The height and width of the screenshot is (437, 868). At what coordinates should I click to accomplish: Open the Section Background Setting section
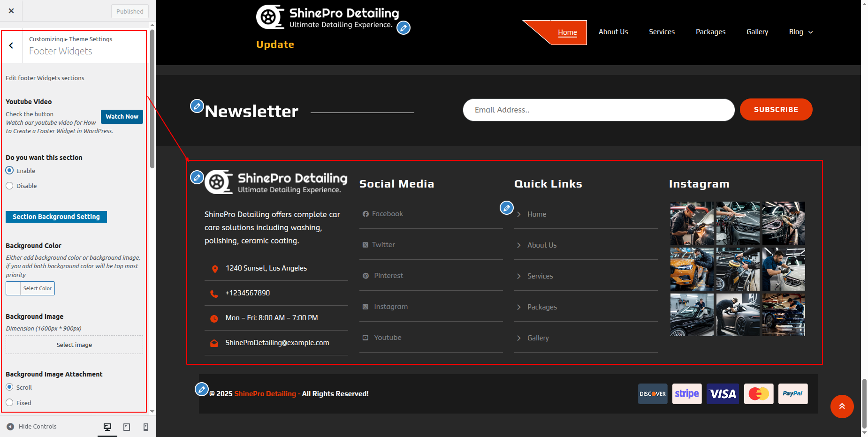[x=56, y=217]
